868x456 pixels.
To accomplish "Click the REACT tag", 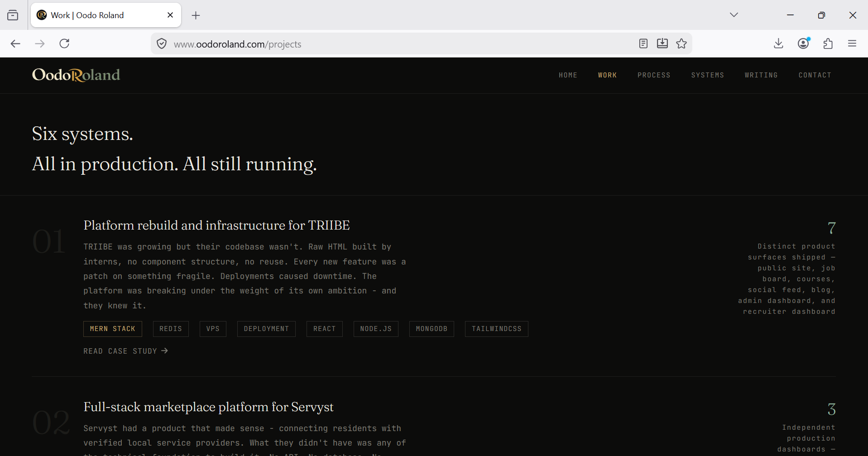I will (325, 329).
